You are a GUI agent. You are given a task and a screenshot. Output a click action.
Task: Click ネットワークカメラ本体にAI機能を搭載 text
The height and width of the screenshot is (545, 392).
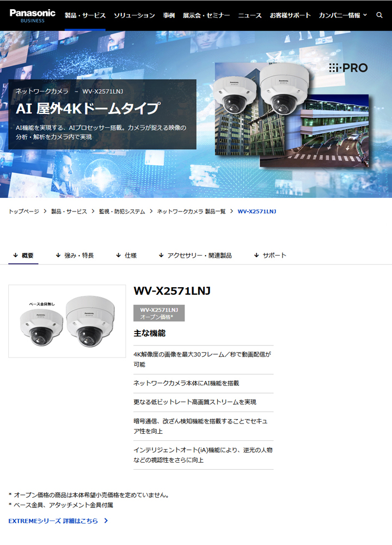point(186,383)
